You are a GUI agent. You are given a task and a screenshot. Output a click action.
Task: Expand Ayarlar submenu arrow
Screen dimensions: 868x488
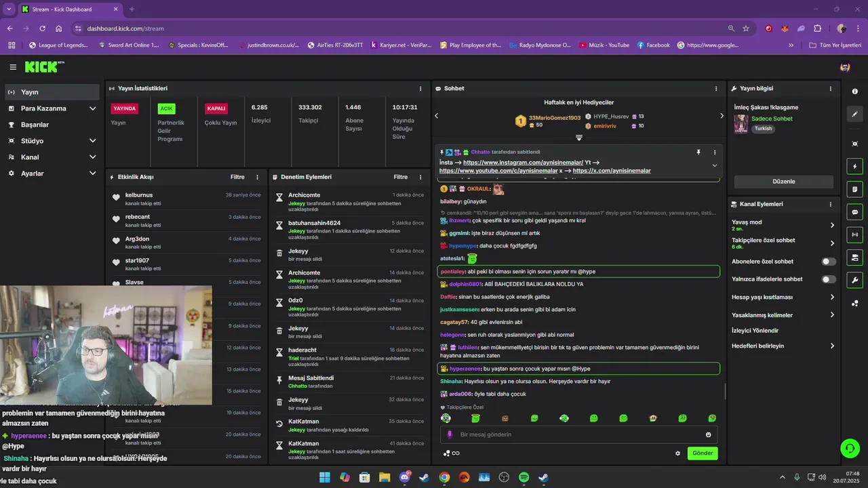point(92,174)
